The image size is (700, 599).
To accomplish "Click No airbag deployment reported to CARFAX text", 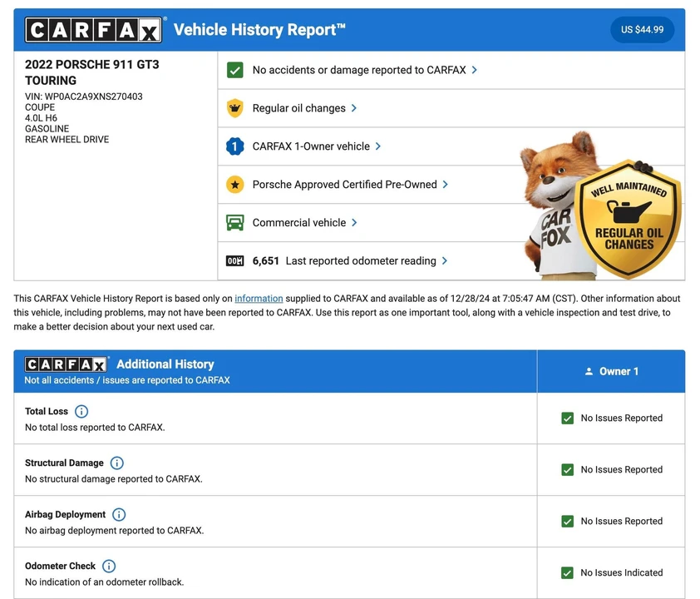I will 114,531.
